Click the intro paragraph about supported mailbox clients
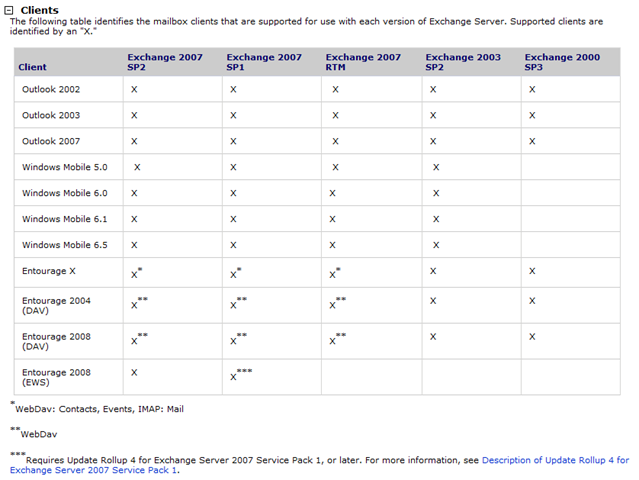Screen dimensions: 639x480 click(306, 26)
